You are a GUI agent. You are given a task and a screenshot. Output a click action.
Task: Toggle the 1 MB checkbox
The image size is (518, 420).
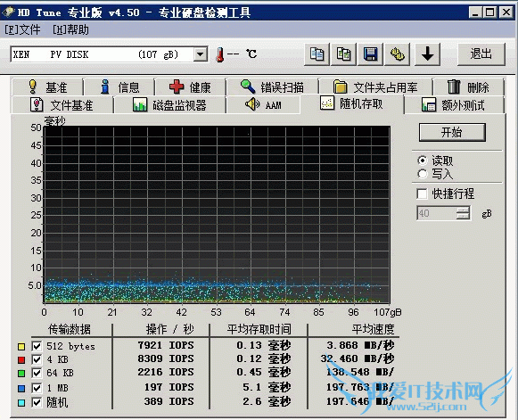tap(37, 388)
